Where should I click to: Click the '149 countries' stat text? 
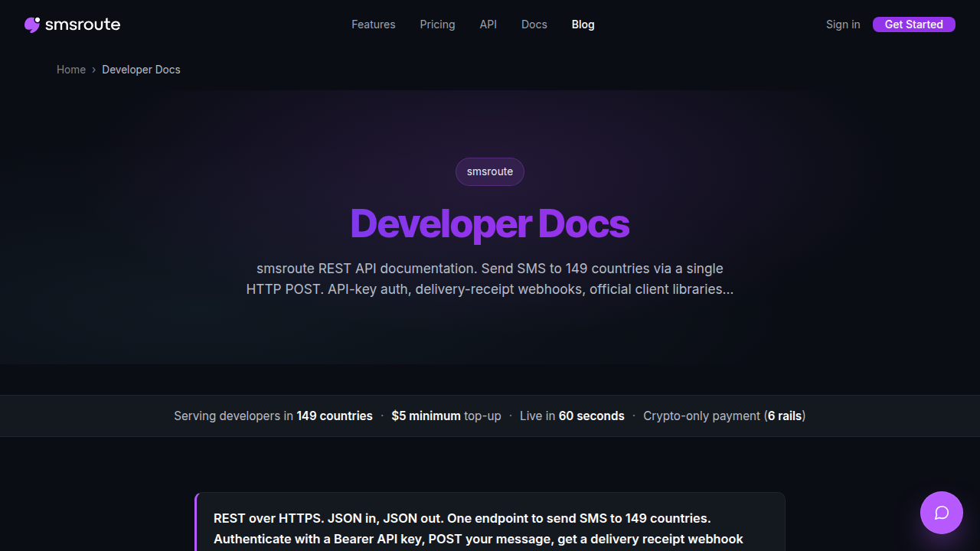click(335, 416)
